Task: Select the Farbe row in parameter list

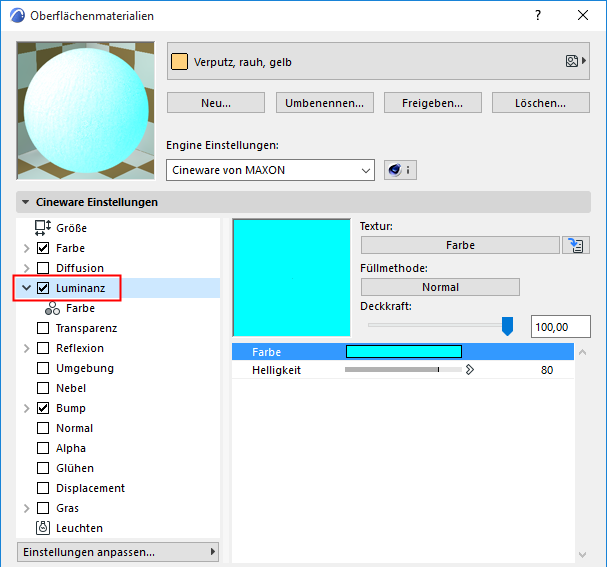Action: coord(403,351)
